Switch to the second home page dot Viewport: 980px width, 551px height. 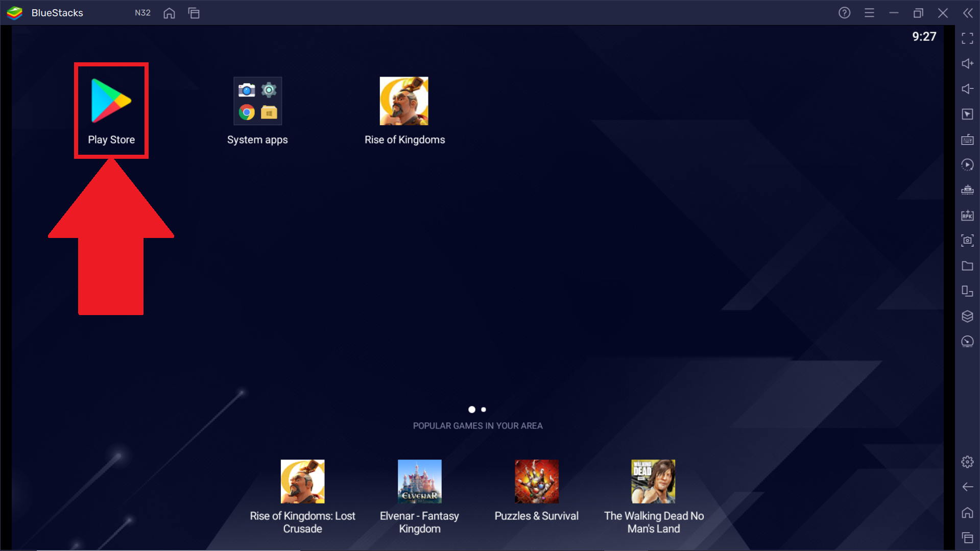(x=484, y=410)
